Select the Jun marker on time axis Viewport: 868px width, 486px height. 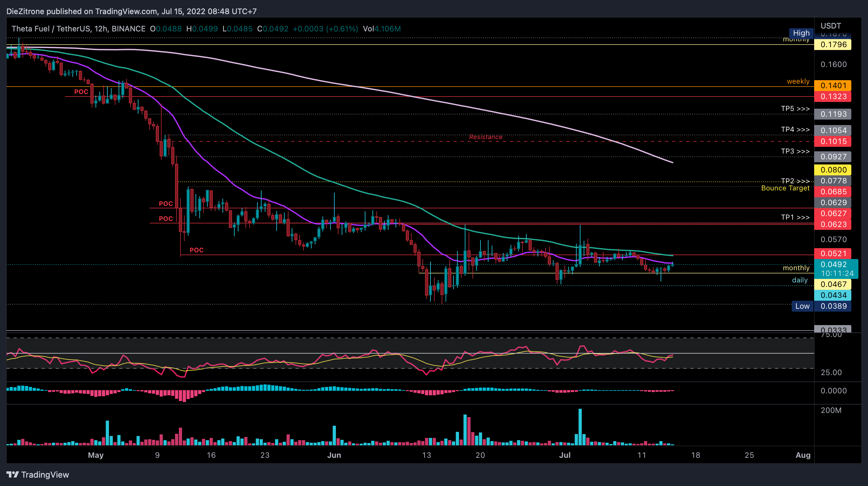[x=334, y=455]
